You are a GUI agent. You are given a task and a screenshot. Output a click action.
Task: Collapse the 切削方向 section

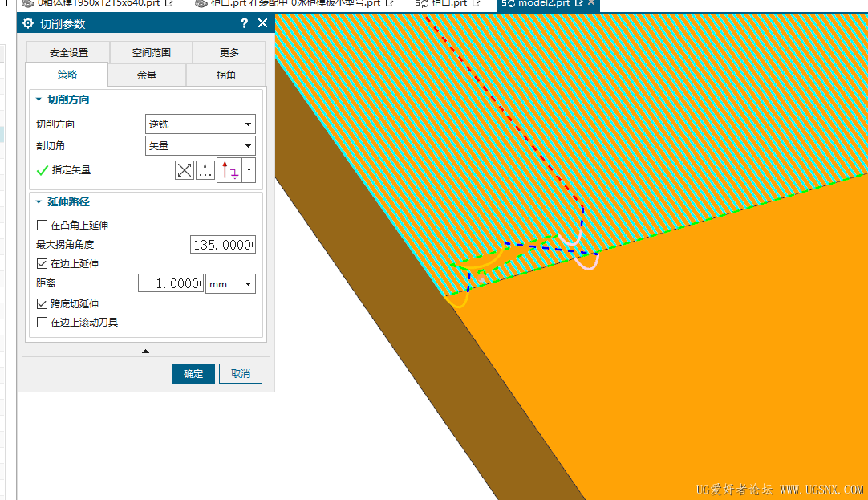pyautogui.click(x=39, y=99)
